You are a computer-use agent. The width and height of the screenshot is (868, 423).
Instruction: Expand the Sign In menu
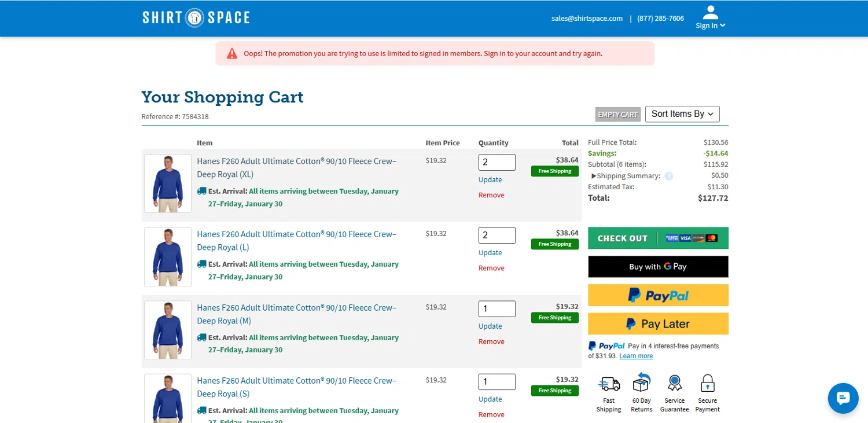[711, 25]
